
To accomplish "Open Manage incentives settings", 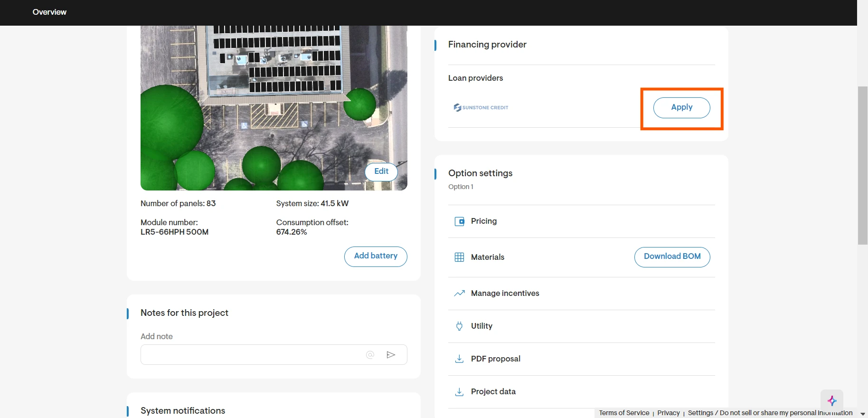I will tap(582, 294).
